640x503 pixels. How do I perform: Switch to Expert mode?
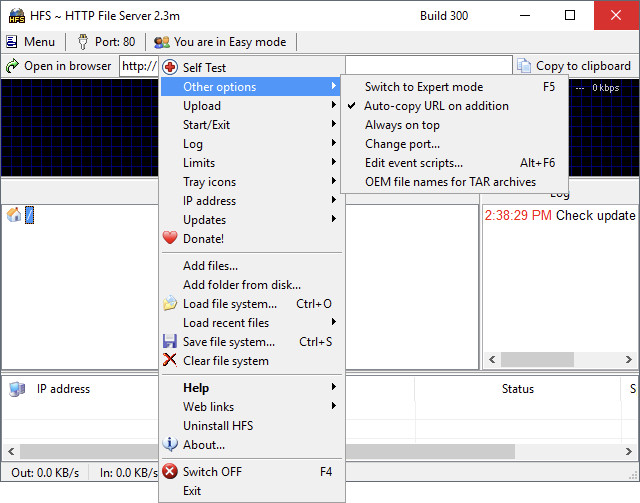tap(423, 87)
